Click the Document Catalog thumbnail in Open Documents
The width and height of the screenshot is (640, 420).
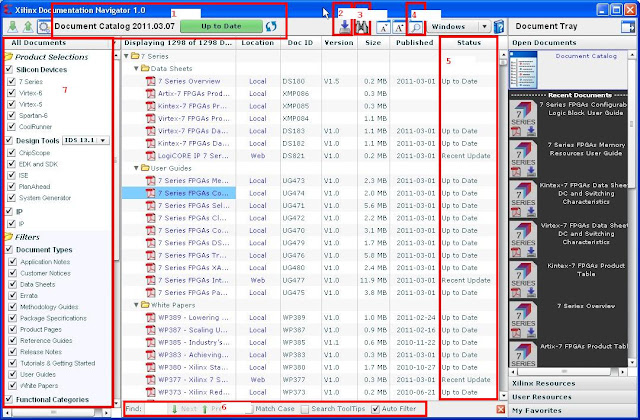[x=524, y=70]
